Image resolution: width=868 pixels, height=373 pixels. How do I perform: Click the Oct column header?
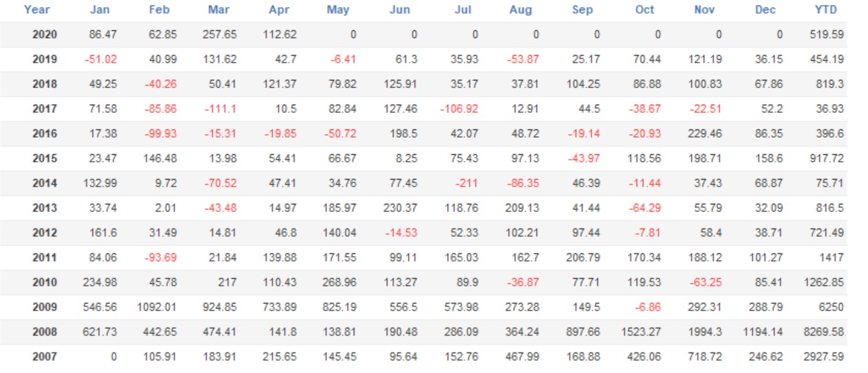(644, 10)
